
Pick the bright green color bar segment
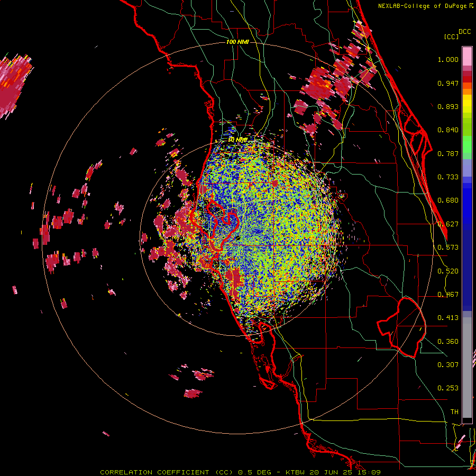(467, 144)
